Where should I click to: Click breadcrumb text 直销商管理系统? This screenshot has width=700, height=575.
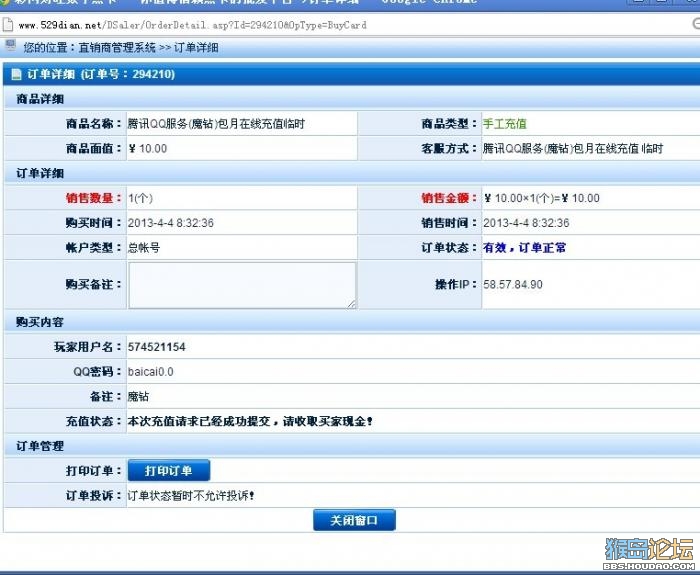click(117, 47)
